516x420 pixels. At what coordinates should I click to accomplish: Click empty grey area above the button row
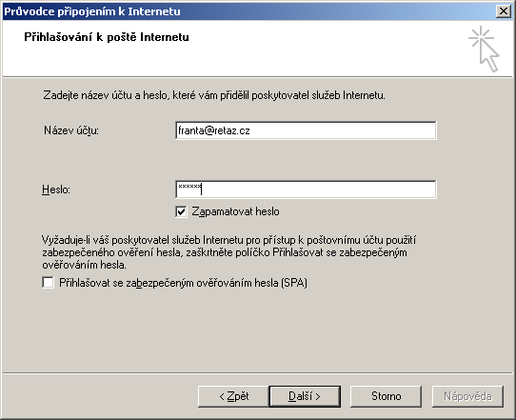[257, 336]
